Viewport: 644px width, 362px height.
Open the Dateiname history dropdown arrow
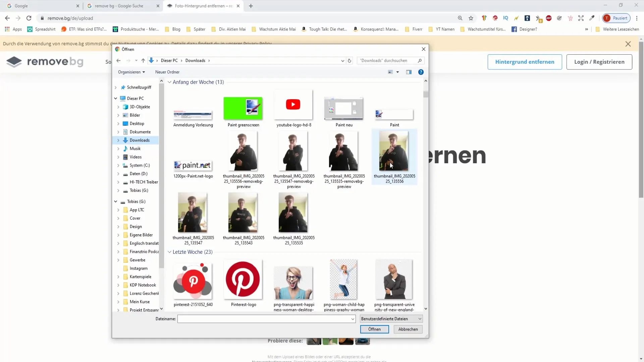pyautogui.click(x=353, y=319)
